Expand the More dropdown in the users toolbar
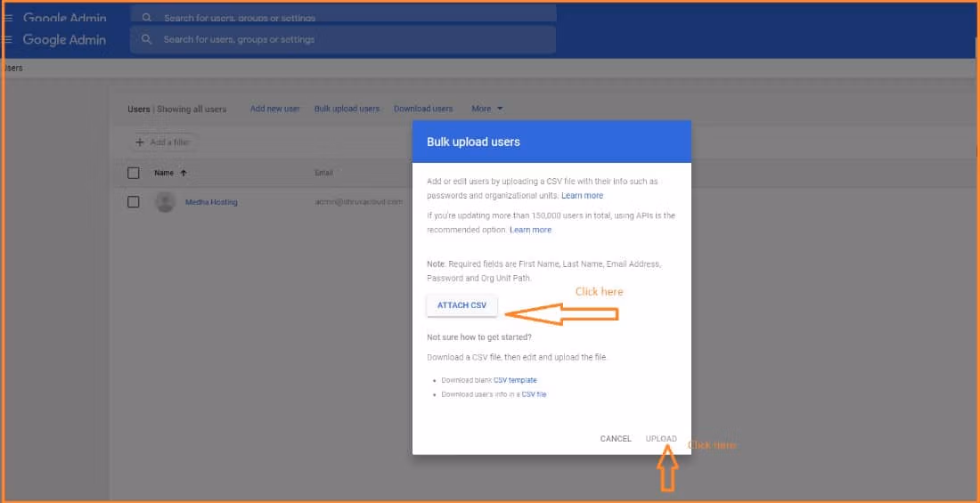 click(487, 109)
